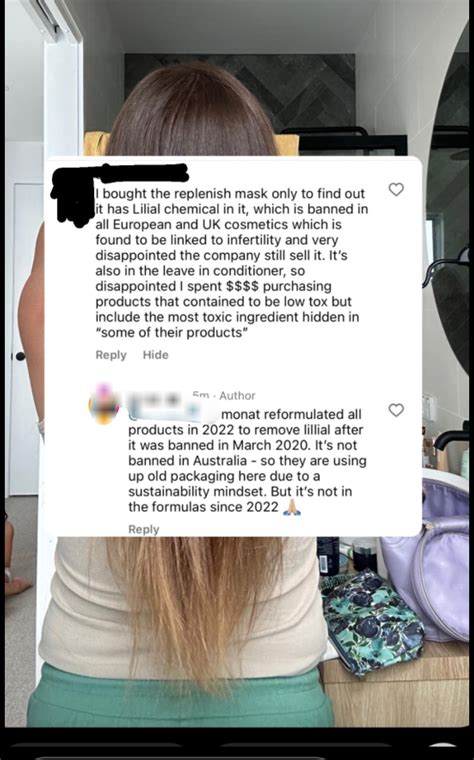Tap the floral cosmetic pouch on the counter

point(371,623)
